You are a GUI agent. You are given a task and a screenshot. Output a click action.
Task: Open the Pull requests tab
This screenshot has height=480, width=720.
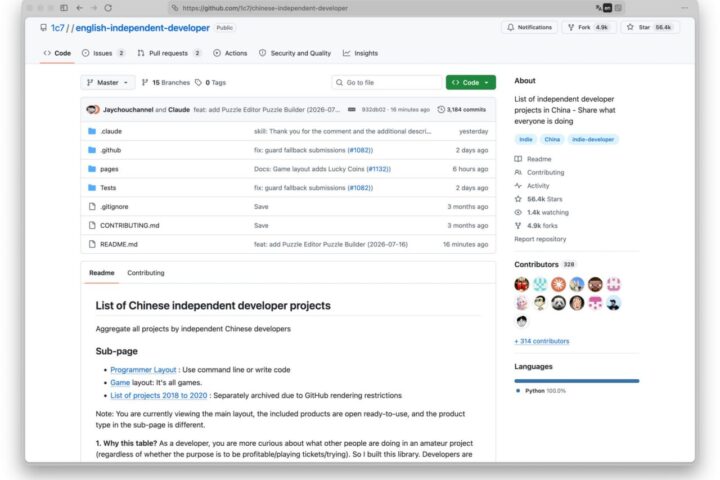pyautogui.click(x=169, y=53)
